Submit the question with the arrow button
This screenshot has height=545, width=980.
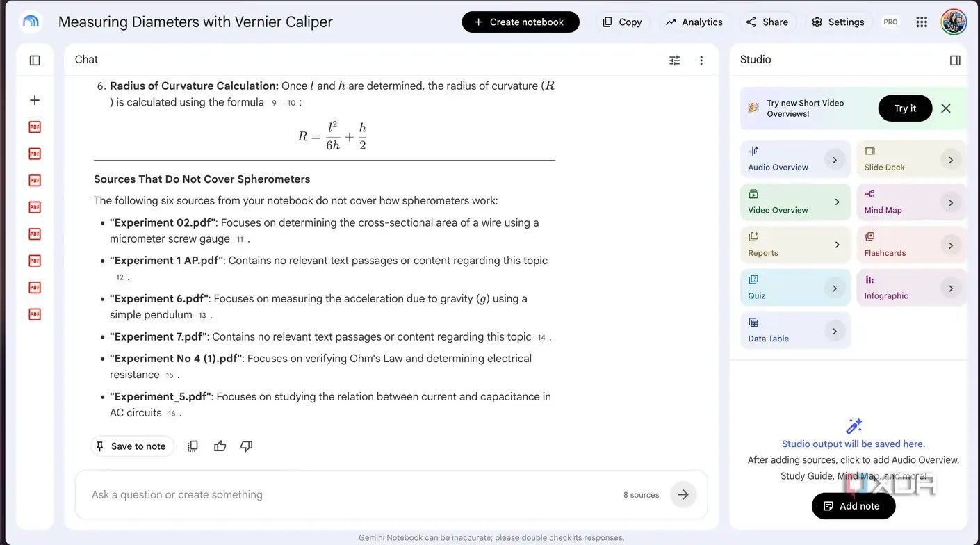pyautogui.click(x=683, y=495)
